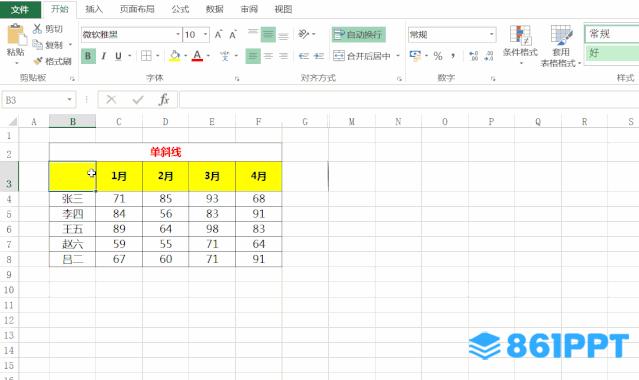The height and width of the screenshot is (380, 639).
Task: Click the yellow fill color swatch
Action: coord(174,56)
